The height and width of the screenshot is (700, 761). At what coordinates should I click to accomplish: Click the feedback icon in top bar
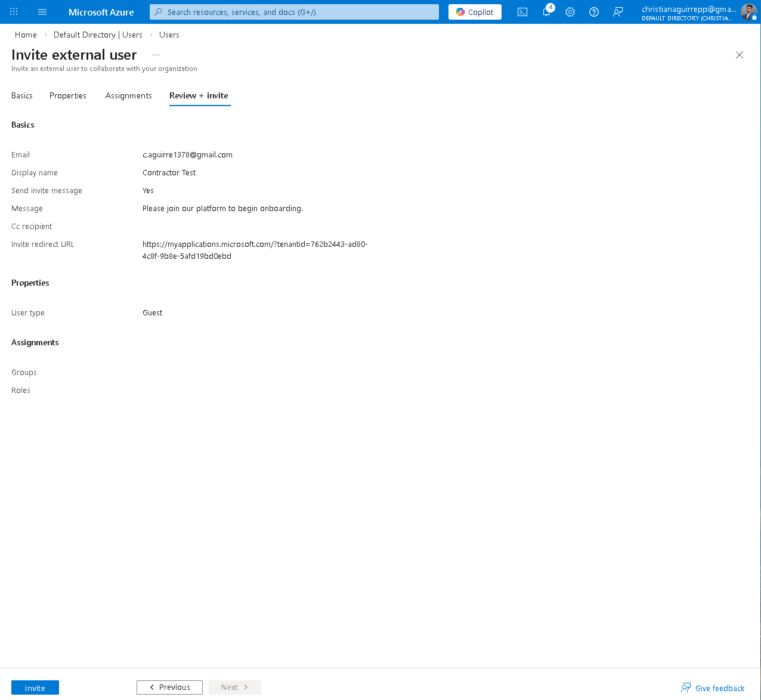(618, 12)
